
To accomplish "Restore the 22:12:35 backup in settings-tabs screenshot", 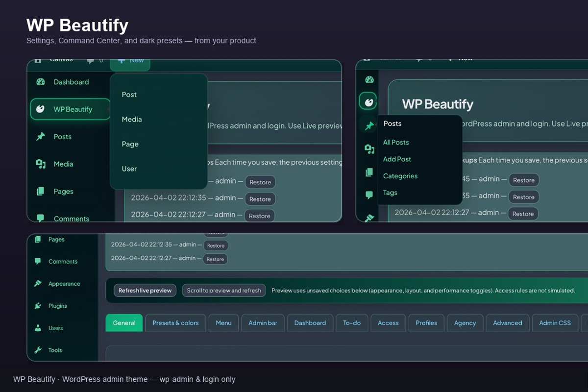I will coord(216,245).
